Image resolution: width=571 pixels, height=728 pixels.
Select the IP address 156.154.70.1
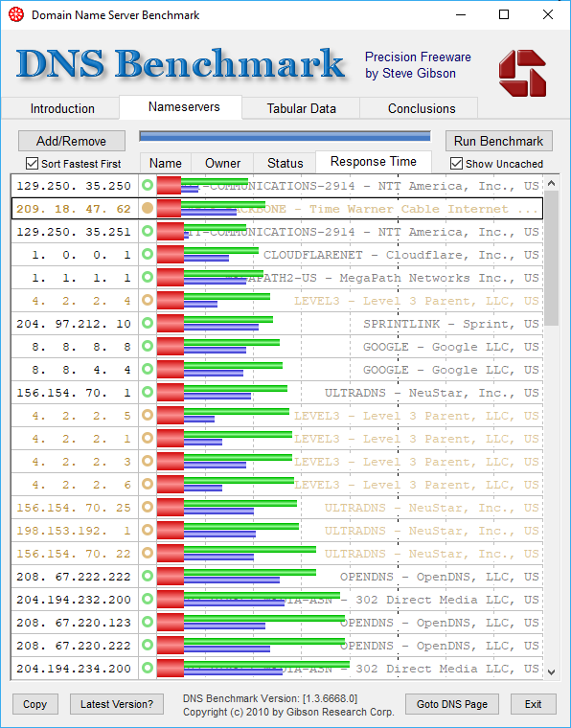pos(74,393)
